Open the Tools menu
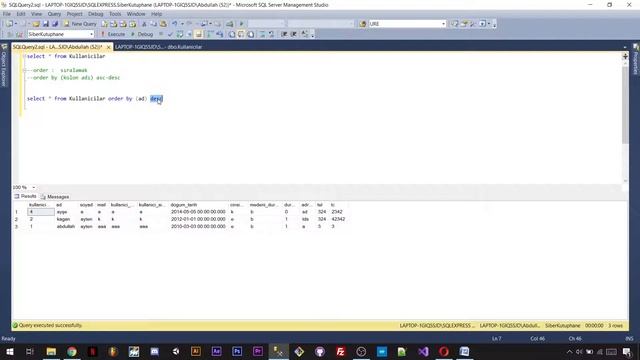This screenshot has width=640, height=360. [x=115, y=14]
